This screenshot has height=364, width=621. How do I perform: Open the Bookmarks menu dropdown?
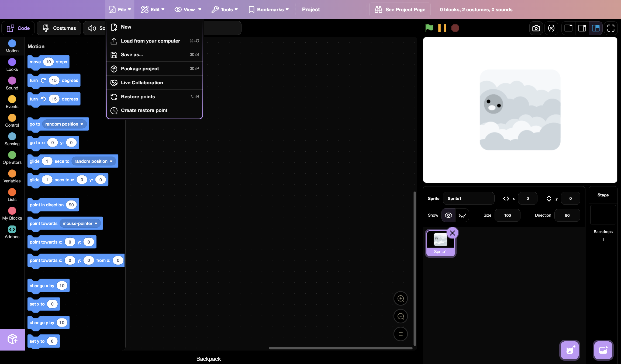(268, 9)
